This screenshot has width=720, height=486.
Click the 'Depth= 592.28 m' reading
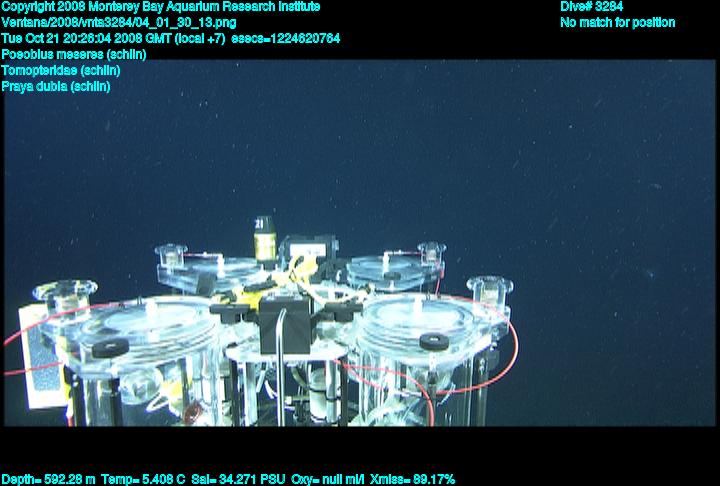(49, 480)
